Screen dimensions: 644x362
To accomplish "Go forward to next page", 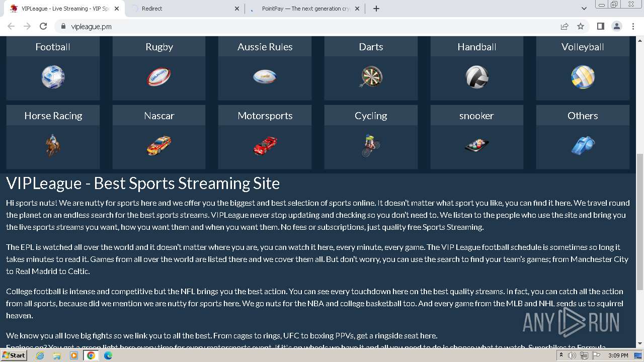I will 27,27.
